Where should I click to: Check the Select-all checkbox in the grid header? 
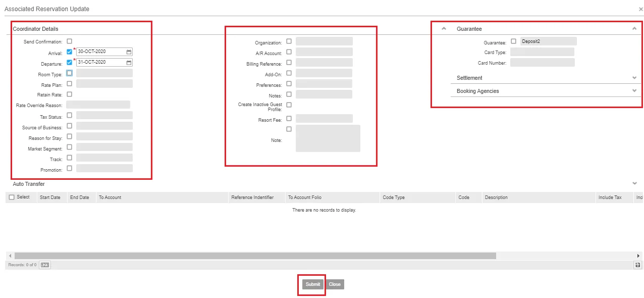click(x=12, y=197)
